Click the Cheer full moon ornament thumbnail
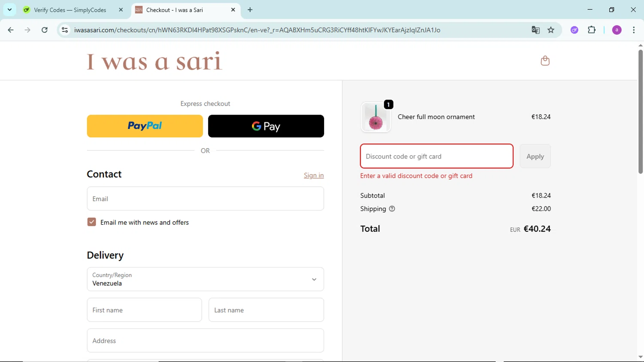 376,117
